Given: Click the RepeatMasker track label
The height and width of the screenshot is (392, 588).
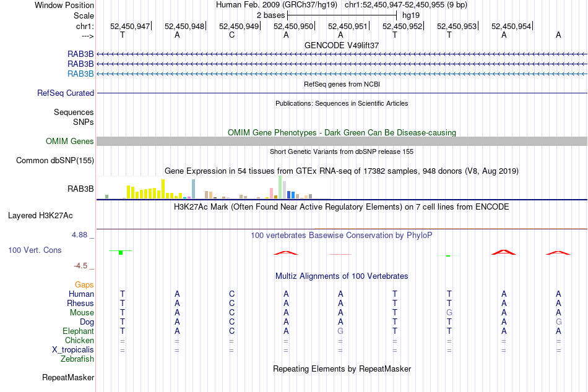Looking at the screenshot, I should click(68, 377).
